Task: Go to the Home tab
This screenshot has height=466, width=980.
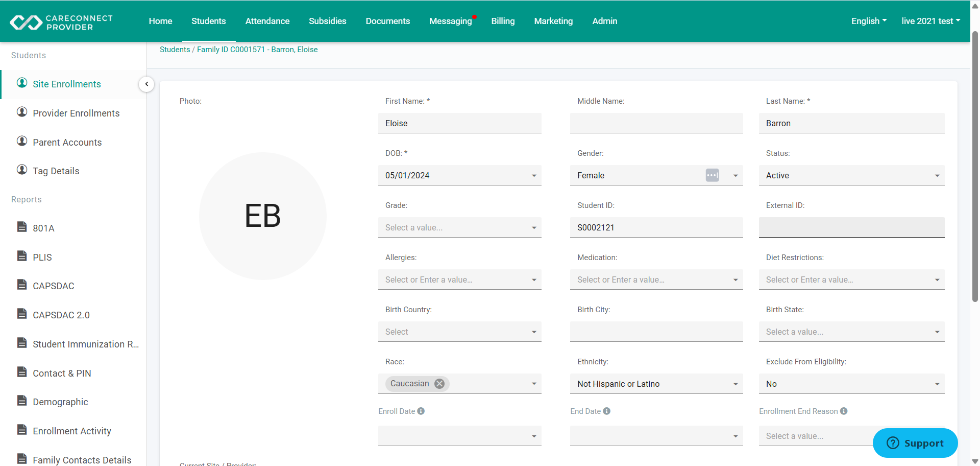Action: (161, 21)
